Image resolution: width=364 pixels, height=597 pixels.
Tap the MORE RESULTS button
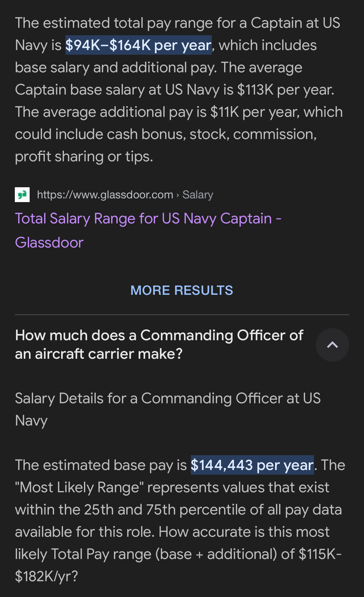pyautogui.click(x=182, y=290)
